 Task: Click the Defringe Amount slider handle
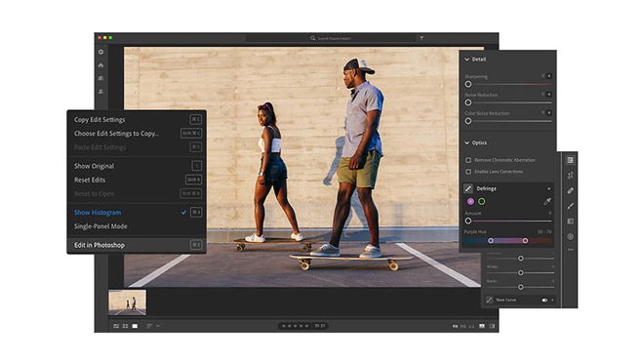pos(468,221)
